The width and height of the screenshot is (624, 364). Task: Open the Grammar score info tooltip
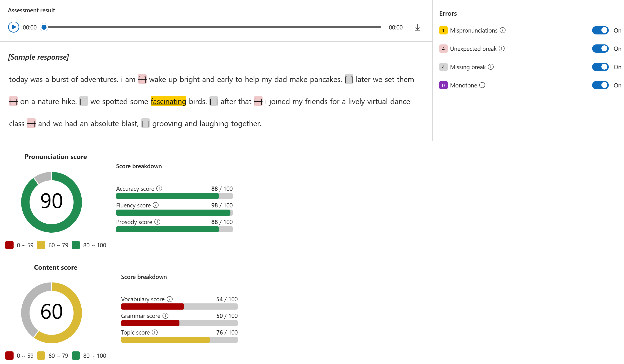click(165, 316)
